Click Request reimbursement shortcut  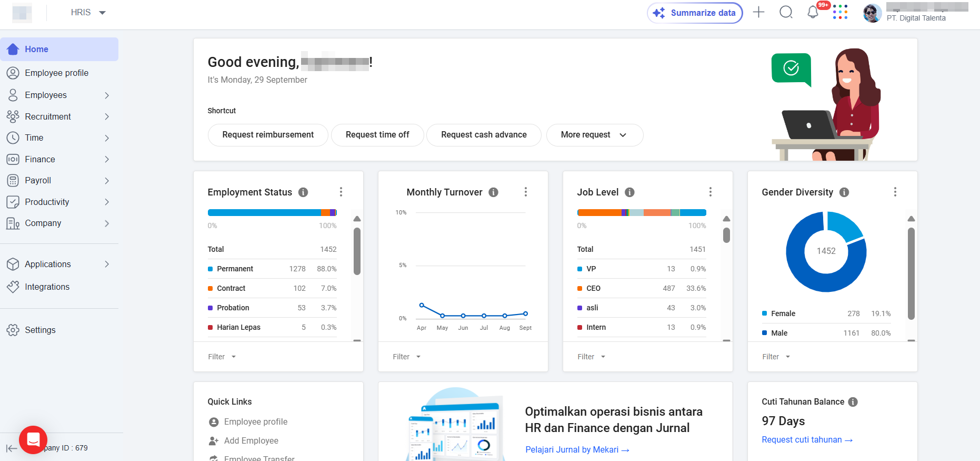[267, 135]
